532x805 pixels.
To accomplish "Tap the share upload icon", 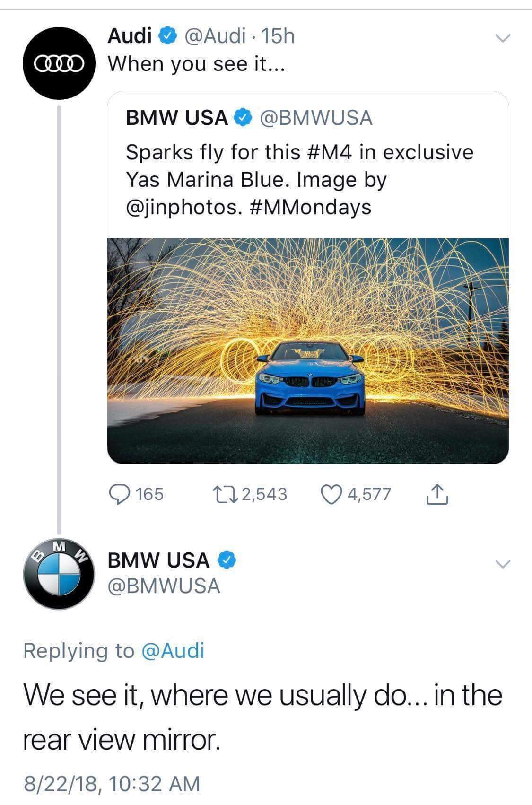I will pos(436,494).
